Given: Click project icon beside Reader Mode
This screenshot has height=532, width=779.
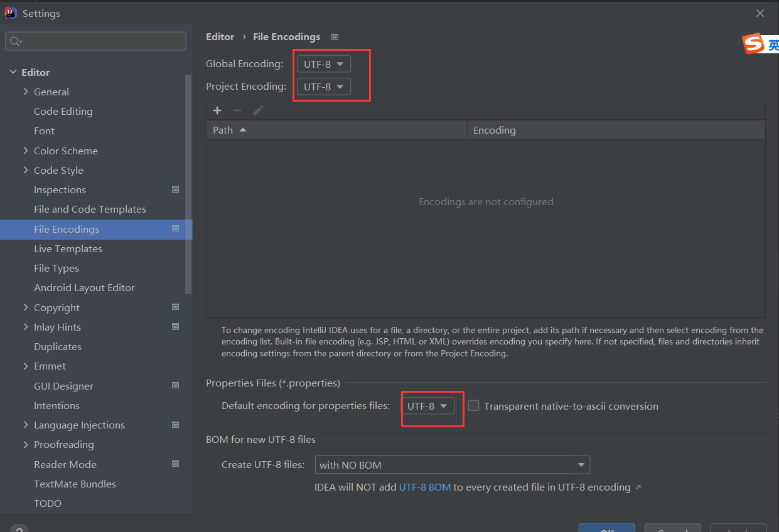Looking at the screenshot, I should [x=176, y=464].
